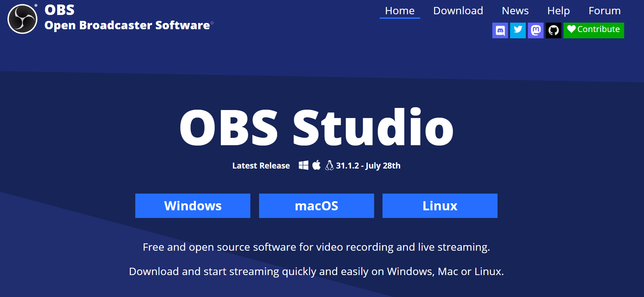Click the Linux penguin icon beside release
Screen dimensions: 644x297
[329, 165]
